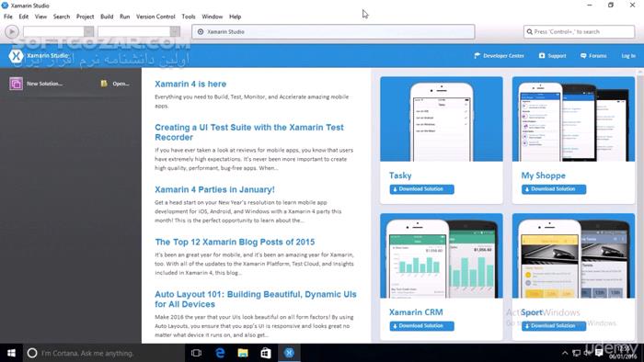Open the Forums link
The height and width of the screenshot is (362, 644).
[x=598, y=56]
